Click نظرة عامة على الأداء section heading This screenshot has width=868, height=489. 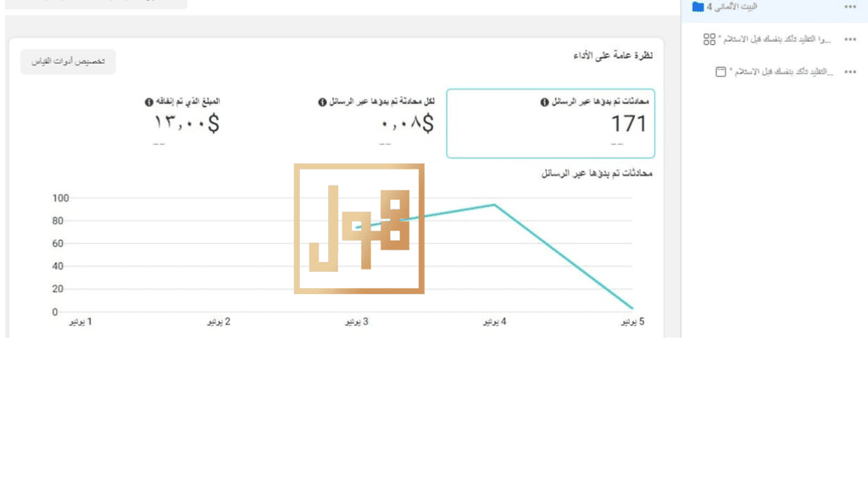(613, 55)
